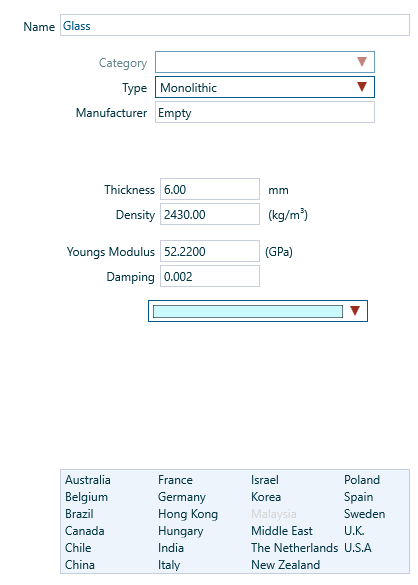
Task: Click the Name field containing Glass
Action: (235, 25)
